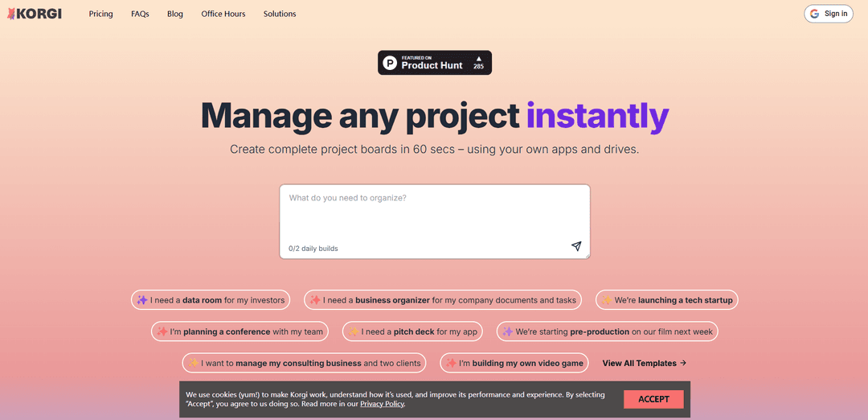The image size is (868, 420).
Task: Click sparkle icon on data room chip
Action: (142, 300)
